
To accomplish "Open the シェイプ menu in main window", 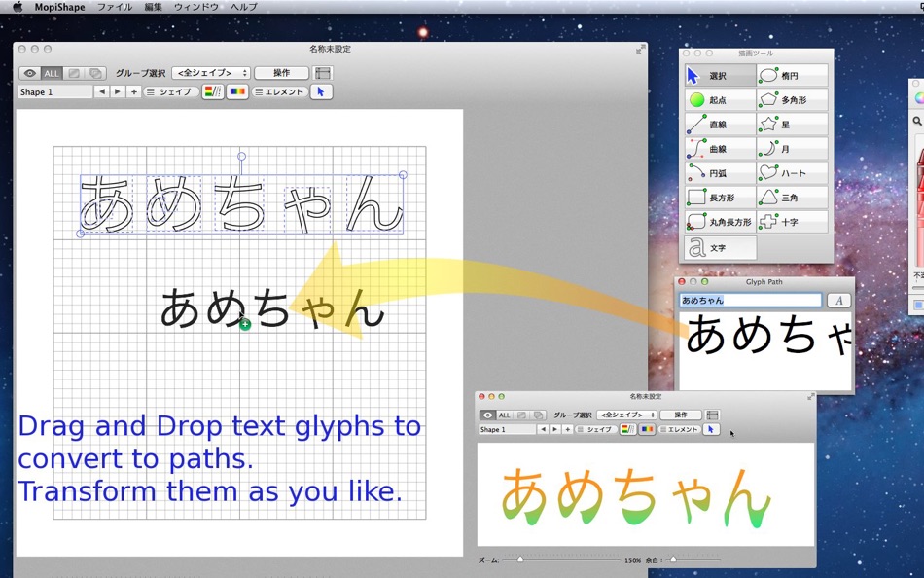I will coord(171,92).
